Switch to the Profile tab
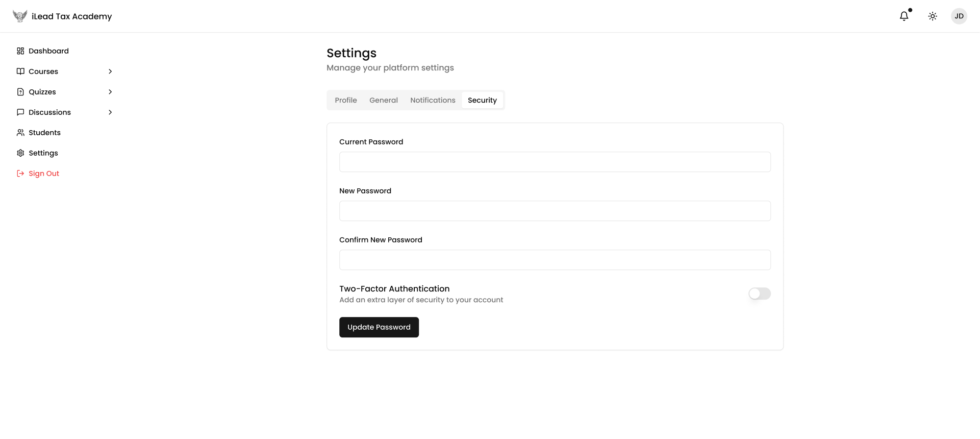Image resolution: width=980 pixels, height=439 pixels. pos(346,101)
